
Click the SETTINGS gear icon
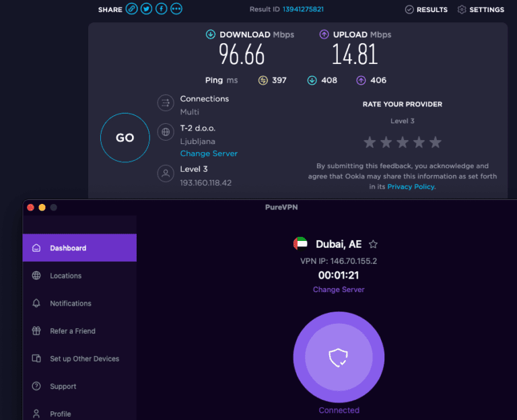tap(462, 9)
